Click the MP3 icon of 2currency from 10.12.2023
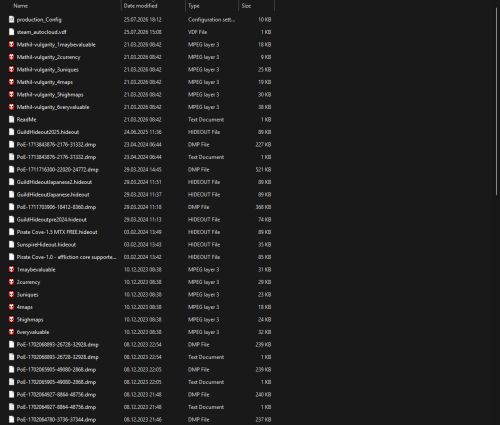500x425 pixels. [11, 282]
